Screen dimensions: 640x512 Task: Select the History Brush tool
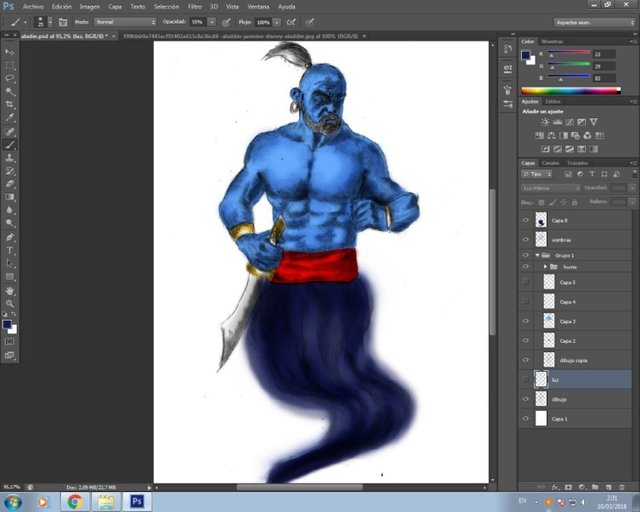point(9,171)
